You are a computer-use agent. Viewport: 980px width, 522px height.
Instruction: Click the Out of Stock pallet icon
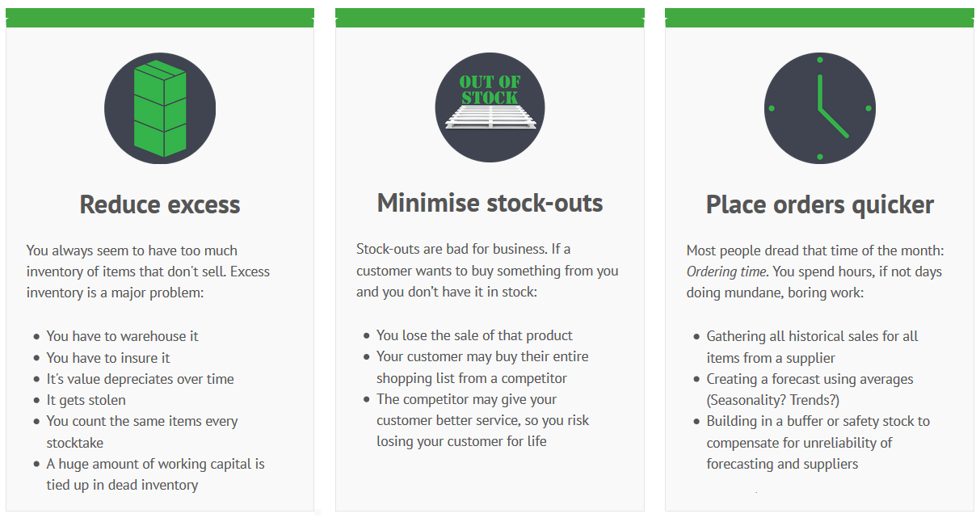[x=490, y=107]
